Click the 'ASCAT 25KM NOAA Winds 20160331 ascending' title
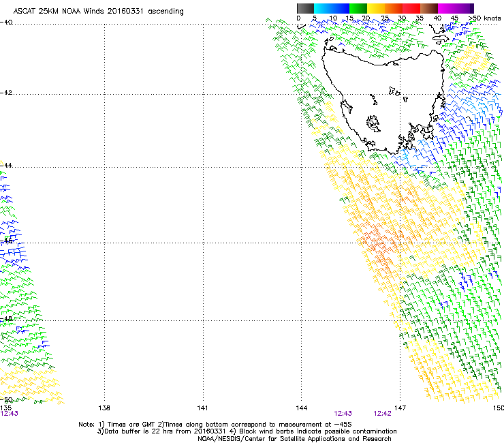 98,12
